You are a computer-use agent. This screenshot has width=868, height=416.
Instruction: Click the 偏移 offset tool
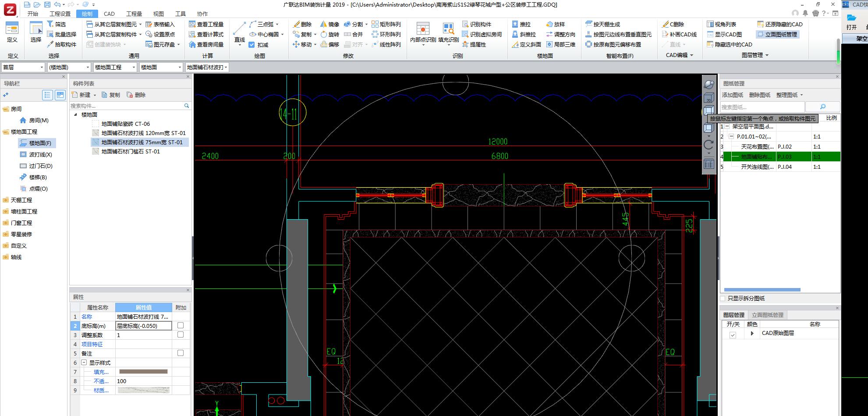(329, 44)
